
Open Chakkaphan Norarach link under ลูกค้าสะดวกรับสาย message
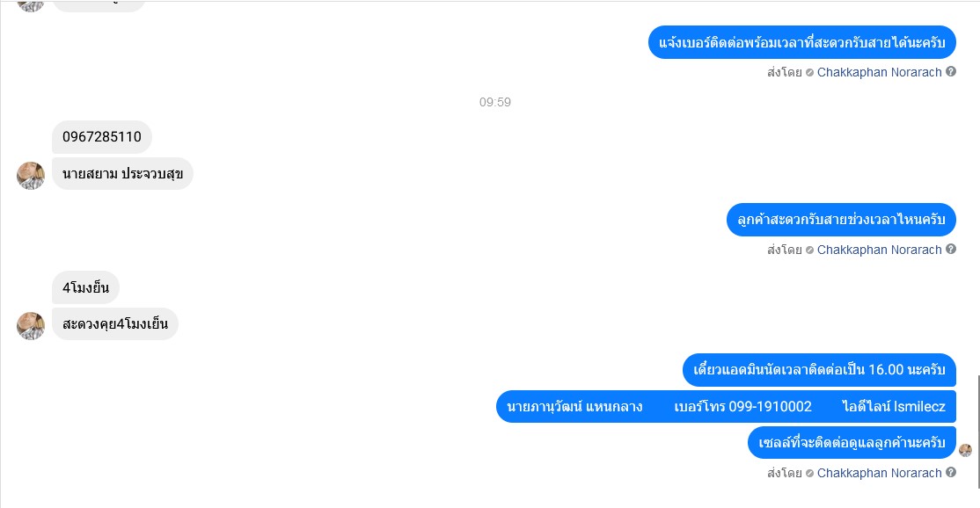click(x=879, y=250)
